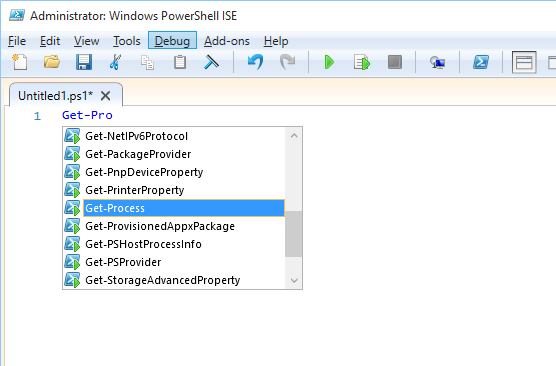This screenshot has width=556, height=366.
Task: Open the View menu
Action: pos(87,41)
